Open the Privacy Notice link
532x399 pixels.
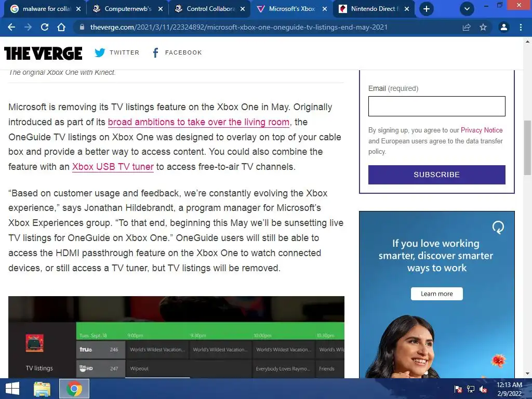click(482, 130)
